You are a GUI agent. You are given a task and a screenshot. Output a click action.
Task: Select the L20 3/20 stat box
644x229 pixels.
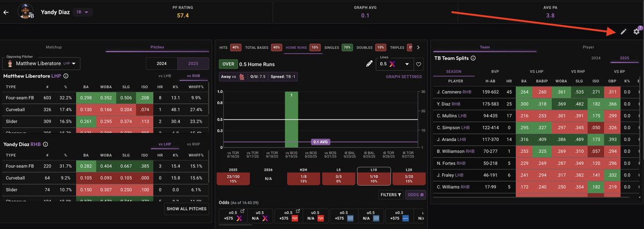tap(408, 179)
